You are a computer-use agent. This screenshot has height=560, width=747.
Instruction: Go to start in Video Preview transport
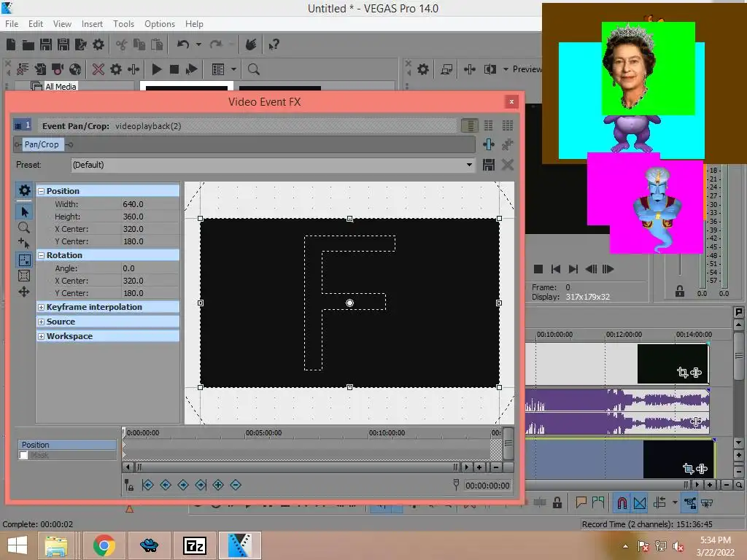tap(555, 269)
